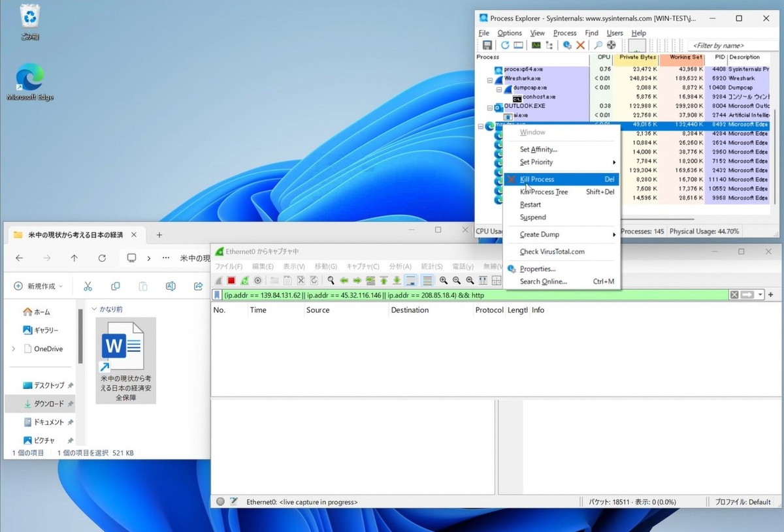Collapse the dumpcap.exe process tree node
The height and width of the screenshot is (532, 784).
point(499,89)
